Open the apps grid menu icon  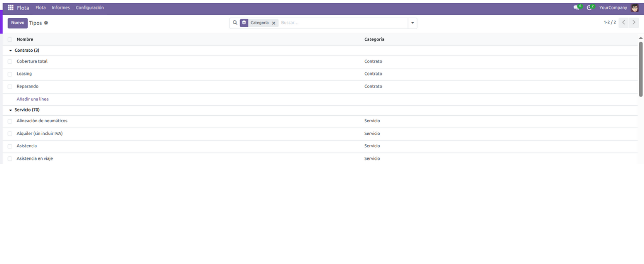(x=11, y=8)
